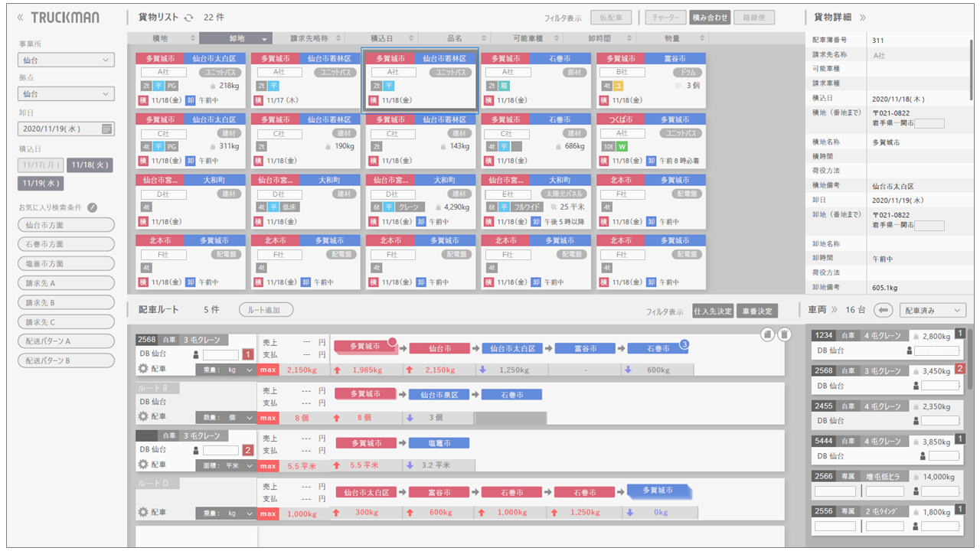Click the trash icon on the first route
980x551 pixels.
pos(784,334)
